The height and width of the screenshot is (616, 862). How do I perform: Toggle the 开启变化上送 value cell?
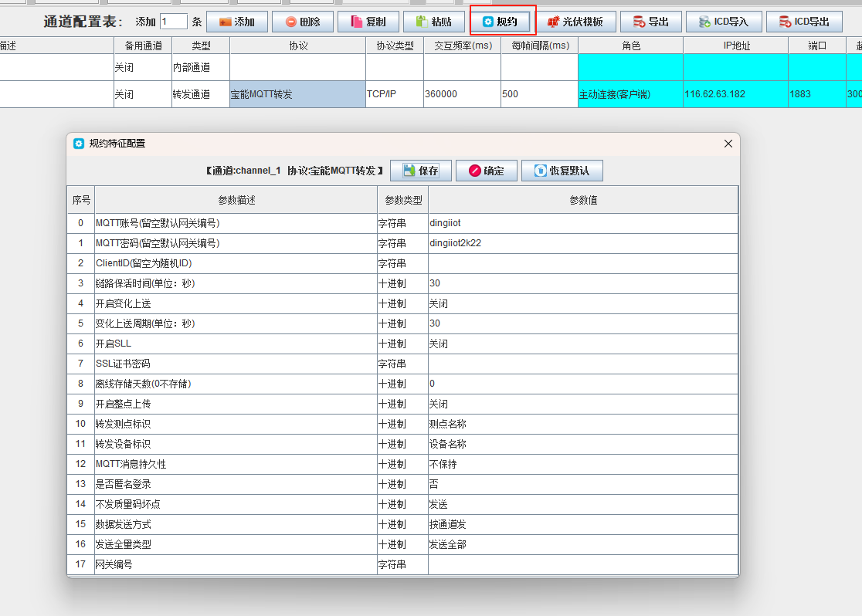point(582,303)
